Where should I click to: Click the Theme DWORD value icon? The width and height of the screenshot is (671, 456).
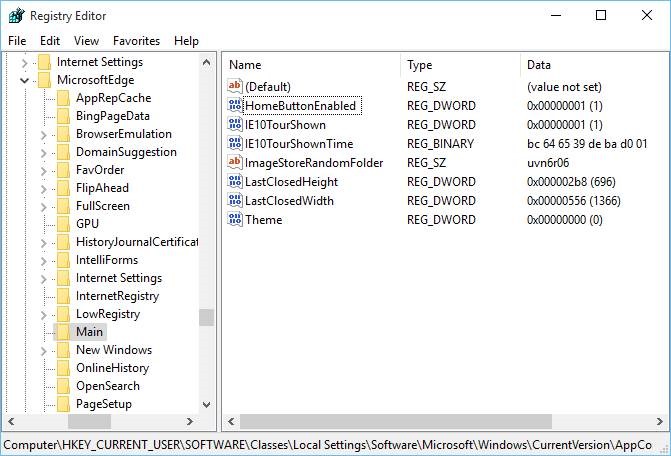pos(235,220)
